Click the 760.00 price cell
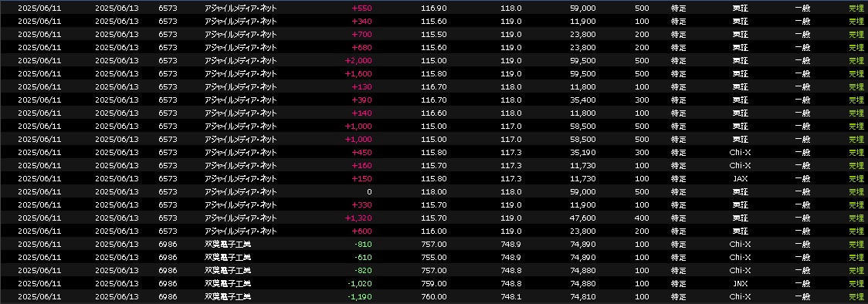This screenshot has height=304, width=868. pos(434,297)
